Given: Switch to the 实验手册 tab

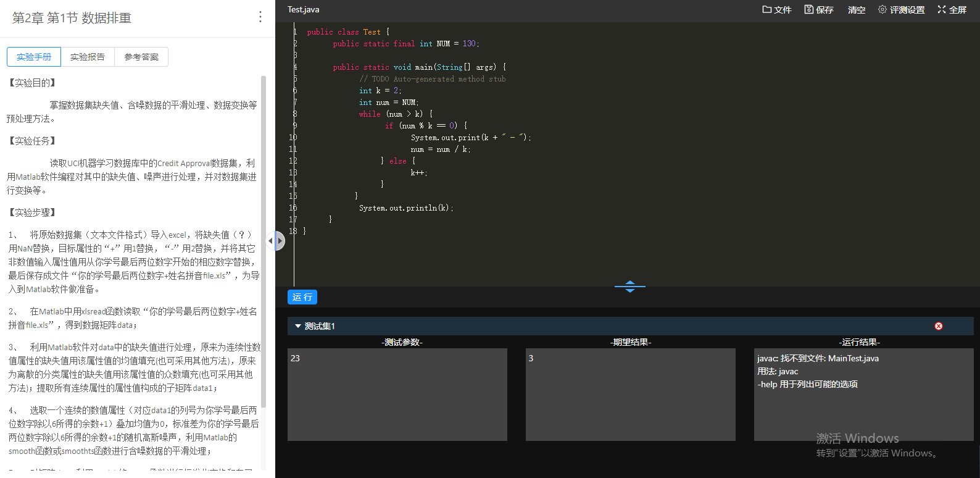Looking at the screenshot, I should click(34, 57).
